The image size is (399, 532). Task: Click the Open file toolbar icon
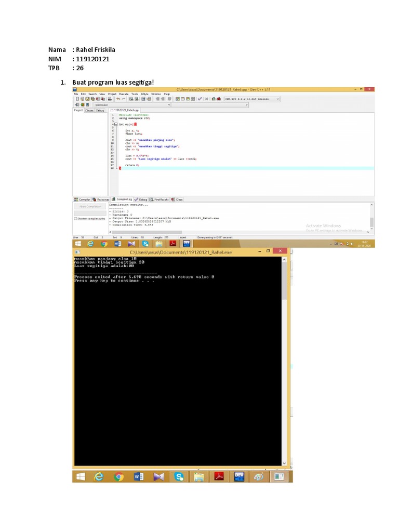click(x=82, y=99)
